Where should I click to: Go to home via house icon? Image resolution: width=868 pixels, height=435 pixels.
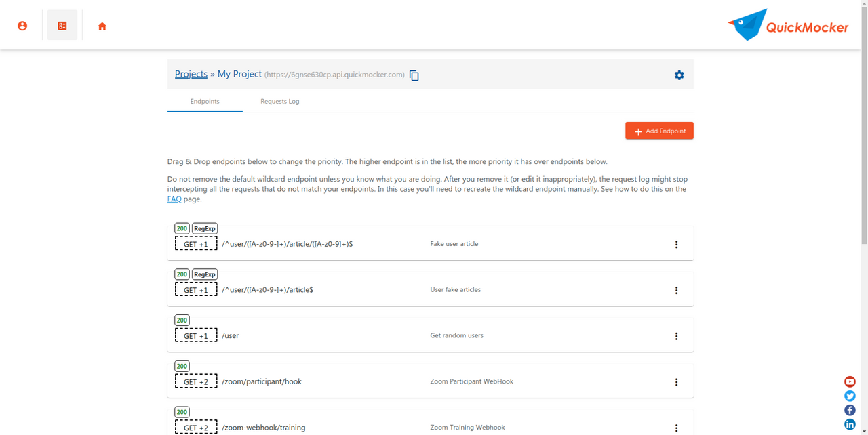[102, 26]
